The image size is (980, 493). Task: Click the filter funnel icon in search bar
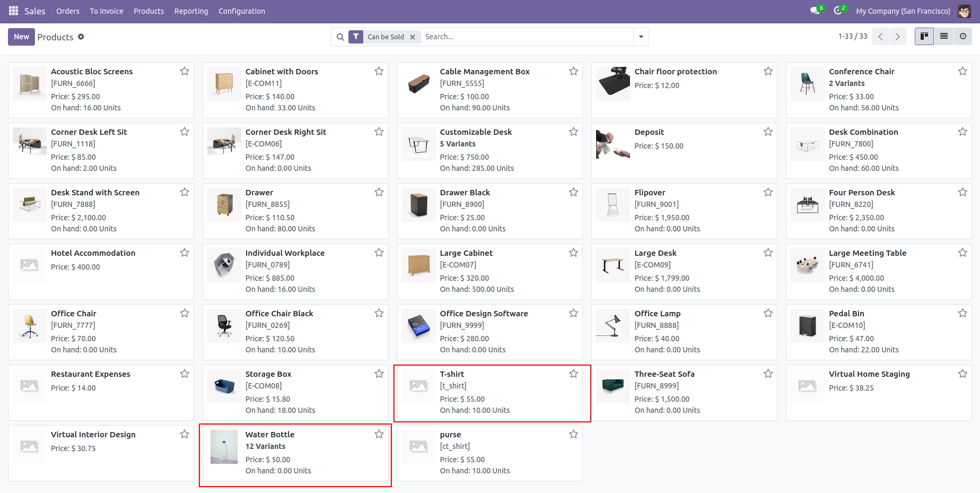[x=356, y=37]
